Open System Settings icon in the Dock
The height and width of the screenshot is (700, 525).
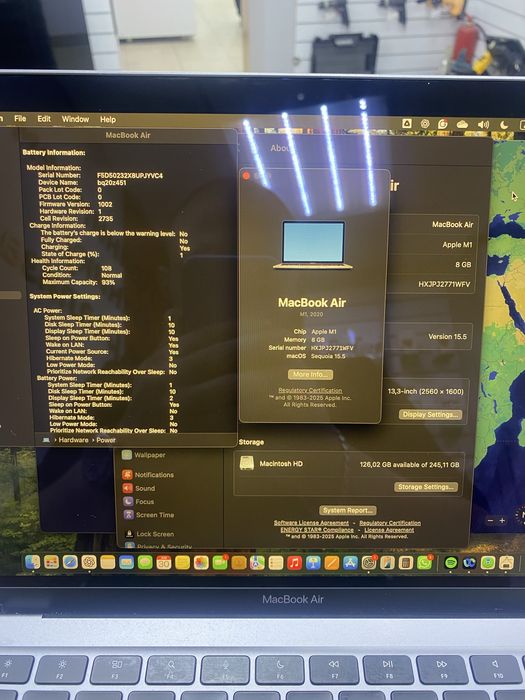369,563
